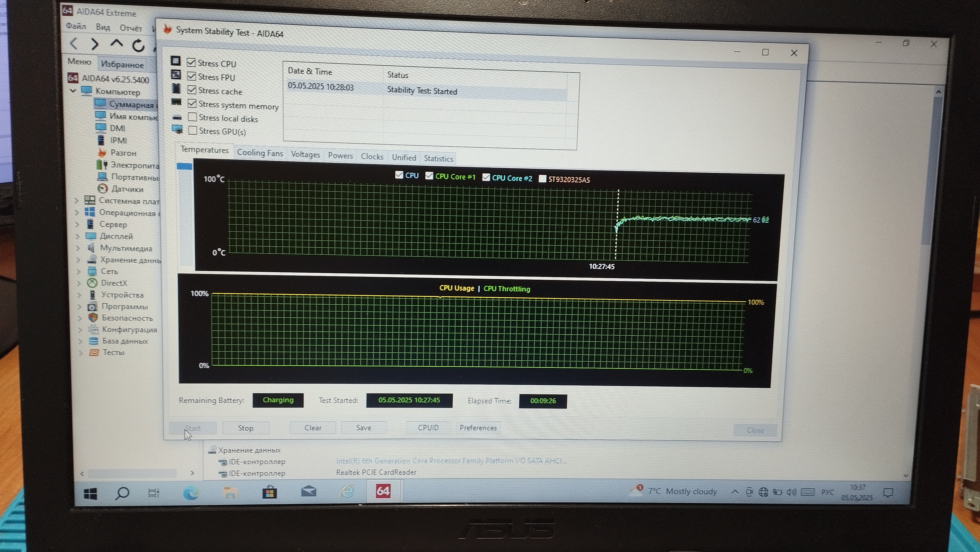Image resolution: width=980 pixels, height=552 pixels.
Task: Click the Датчики sensor tree icon
Action: pyautogui.click(x=103, y=188)
